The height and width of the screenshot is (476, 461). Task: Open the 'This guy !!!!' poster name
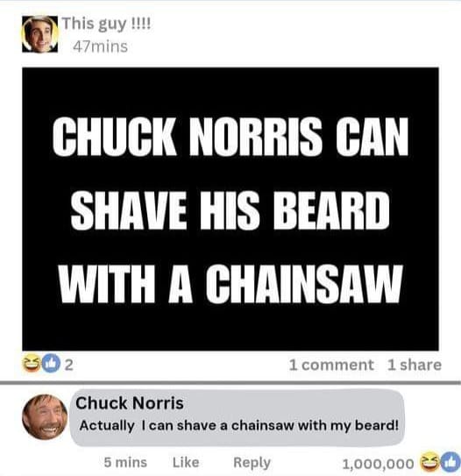107,24
